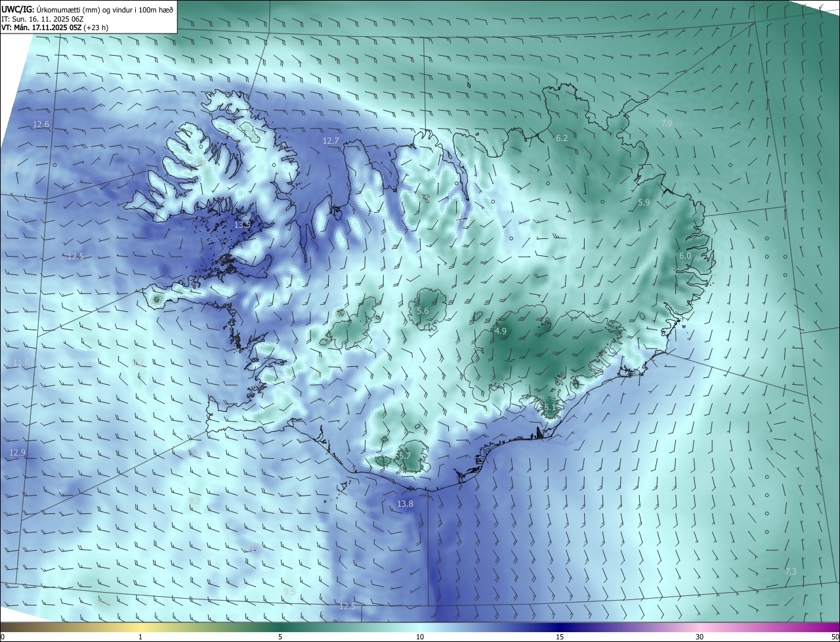Click the 11.6 value label on map
This screenshot has height=642, width=840.
pyautogui.click(x=22, y=363)
